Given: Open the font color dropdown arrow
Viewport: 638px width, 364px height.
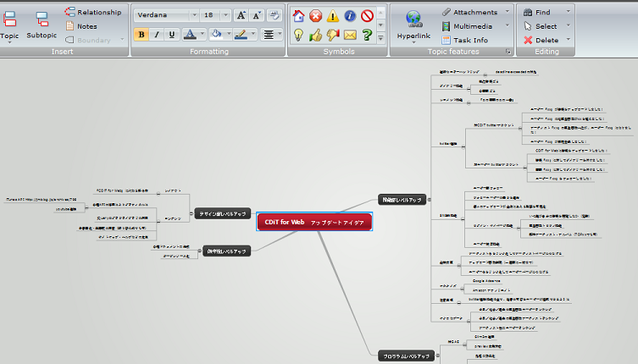Looking at the screenshot, I should 202,35.
